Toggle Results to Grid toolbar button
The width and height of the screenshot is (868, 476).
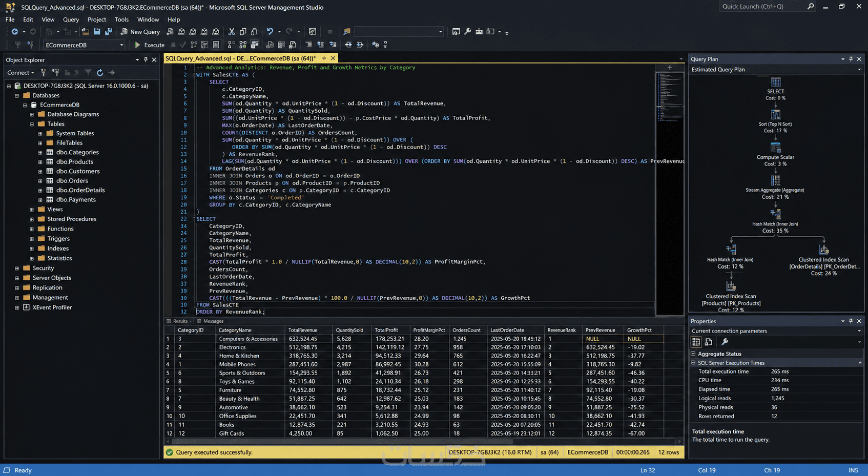(x=281, y=45)
